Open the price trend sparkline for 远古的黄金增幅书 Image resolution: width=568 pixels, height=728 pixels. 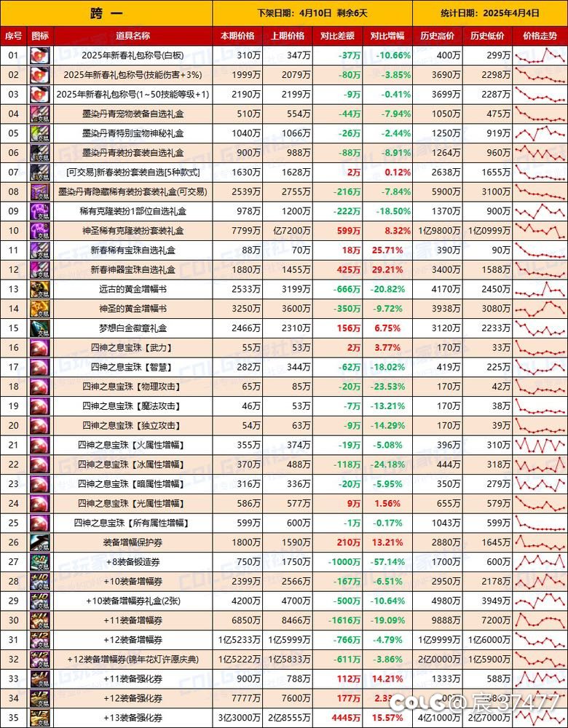[x=540, y=289]
